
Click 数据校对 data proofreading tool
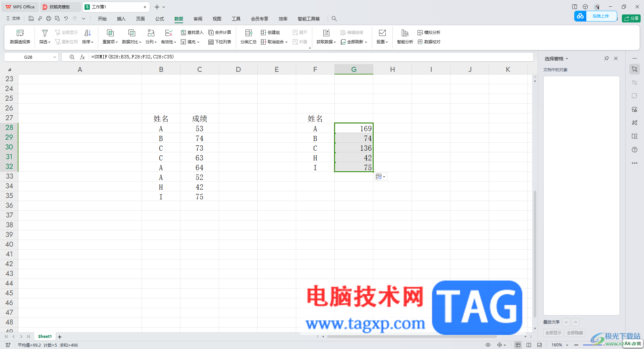(429, 42)
